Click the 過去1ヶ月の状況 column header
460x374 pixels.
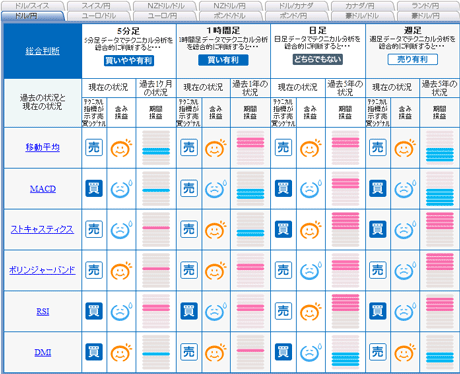(156, 88)
